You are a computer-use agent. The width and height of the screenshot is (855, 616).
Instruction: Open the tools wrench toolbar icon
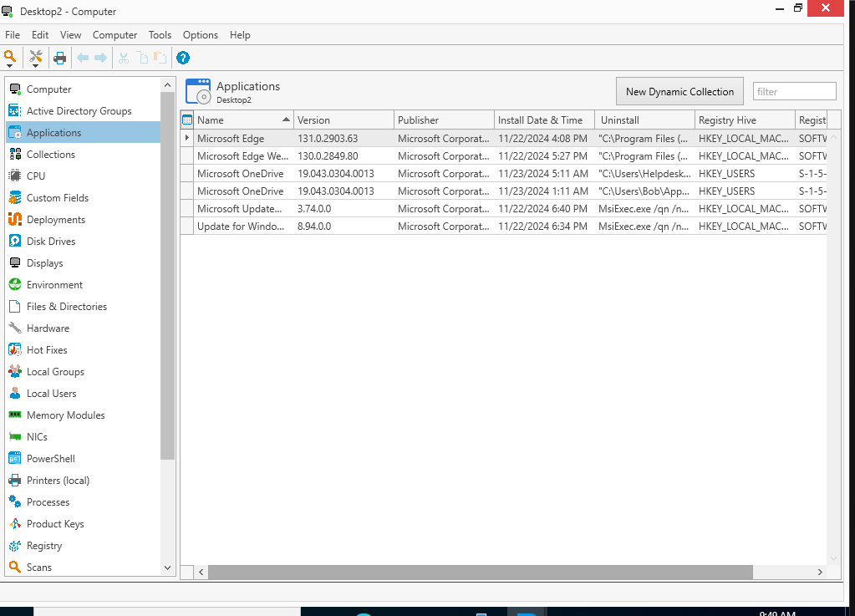pos(35,56)
